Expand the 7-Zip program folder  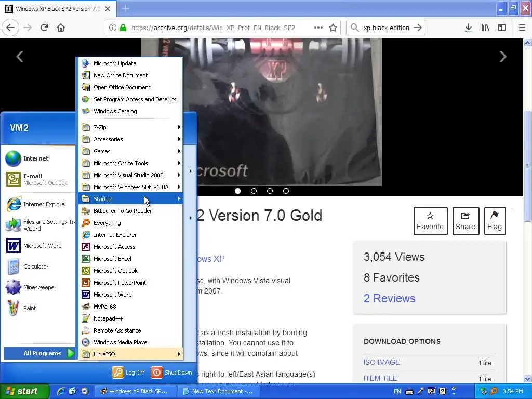[x=130, y=127]
